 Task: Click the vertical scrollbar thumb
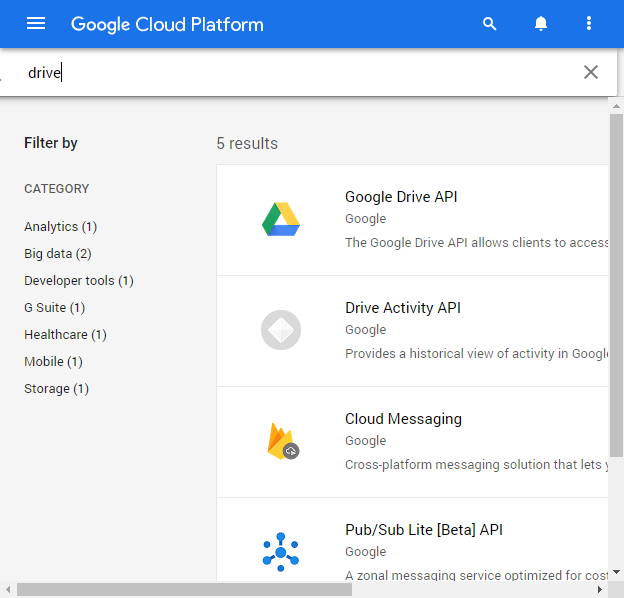[616, 286]
